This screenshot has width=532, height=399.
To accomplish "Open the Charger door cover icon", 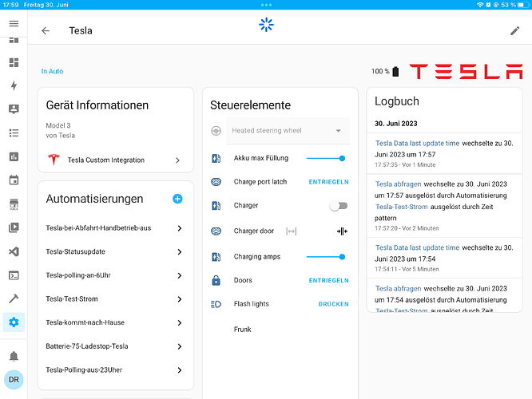I will [291, 231].
